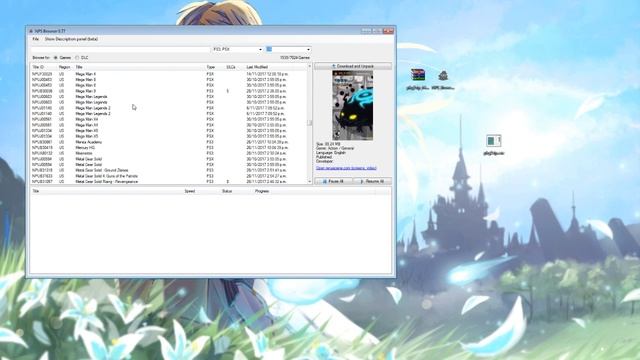Sort by the Region column header
640x360 pixels.
[x=65, y=67]
